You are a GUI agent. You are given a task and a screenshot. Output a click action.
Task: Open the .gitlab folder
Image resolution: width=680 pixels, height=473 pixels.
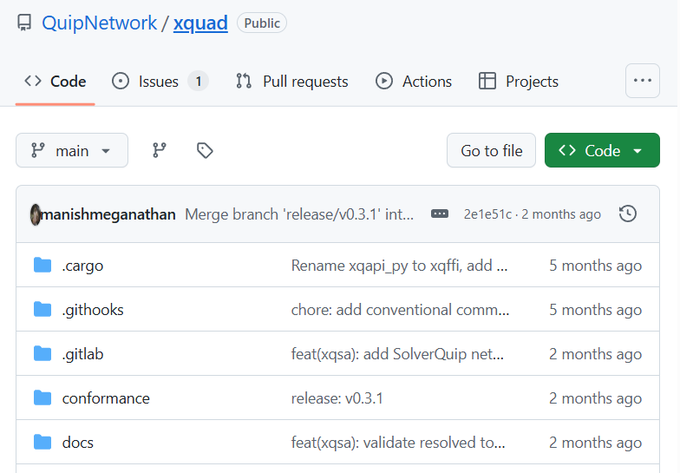[x=82, y=354]
